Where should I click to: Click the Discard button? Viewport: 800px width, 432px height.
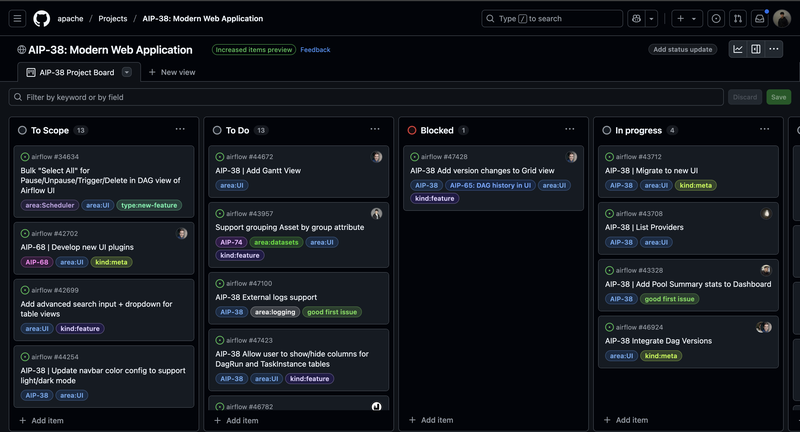[x=745, y=97]
